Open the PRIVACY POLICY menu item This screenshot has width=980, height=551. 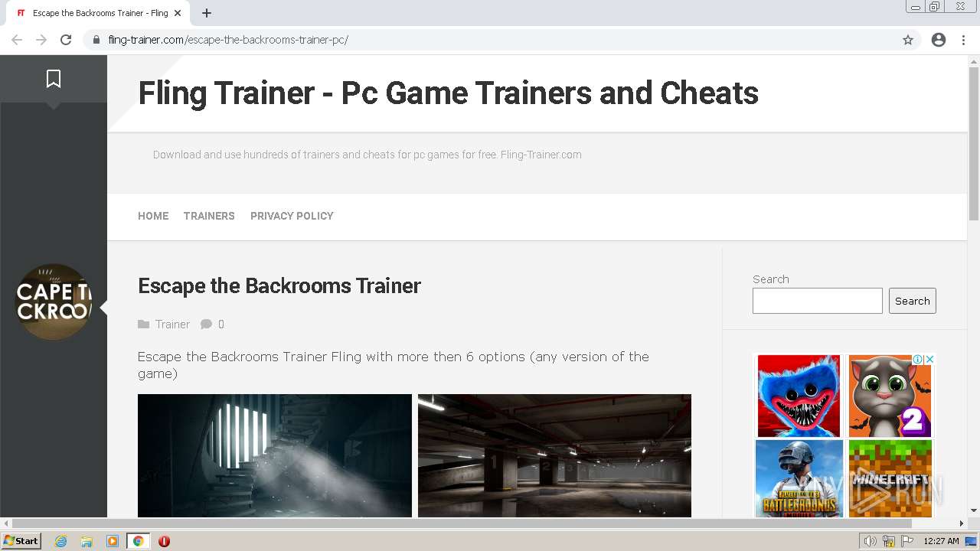pyautogui.click(x=292, y=216)
